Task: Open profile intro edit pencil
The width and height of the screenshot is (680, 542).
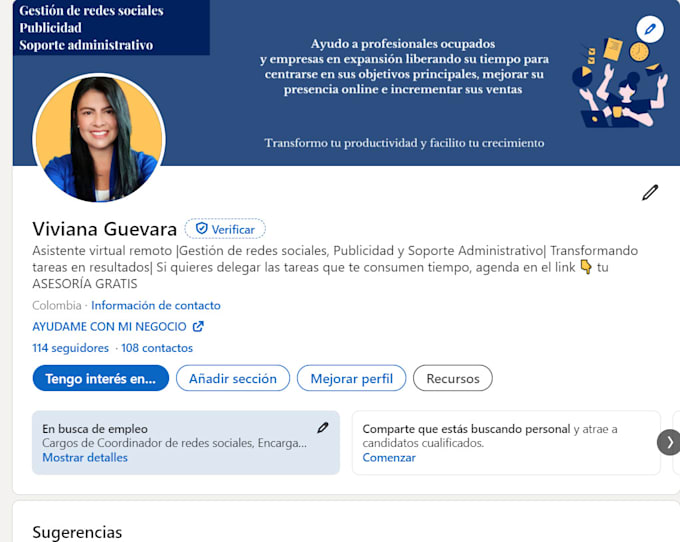Action: click(x=650, y=193)
